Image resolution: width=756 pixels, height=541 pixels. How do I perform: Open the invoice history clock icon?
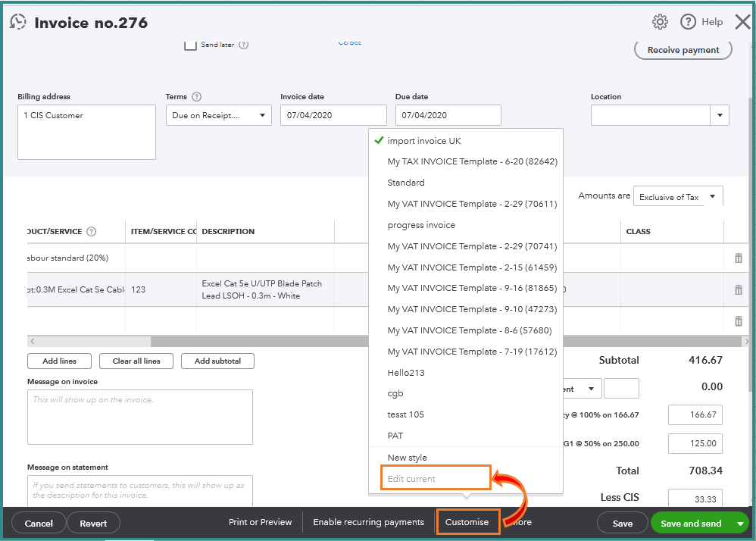click(x=18, y=22)
